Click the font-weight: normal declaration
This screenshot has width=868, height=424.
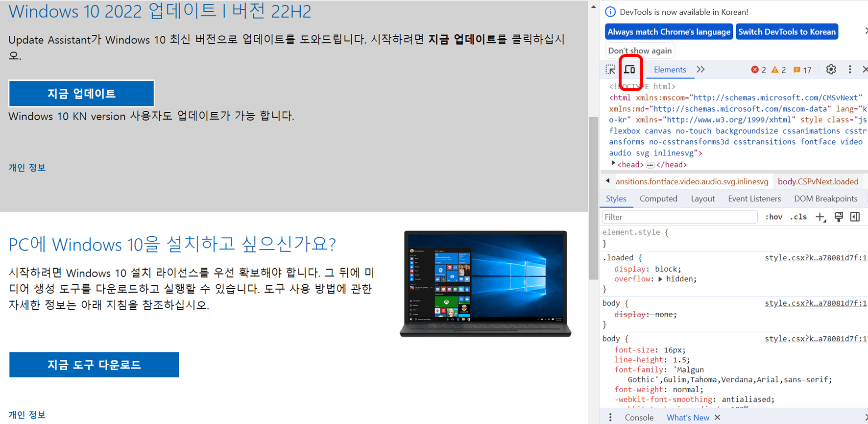[659, 389]
